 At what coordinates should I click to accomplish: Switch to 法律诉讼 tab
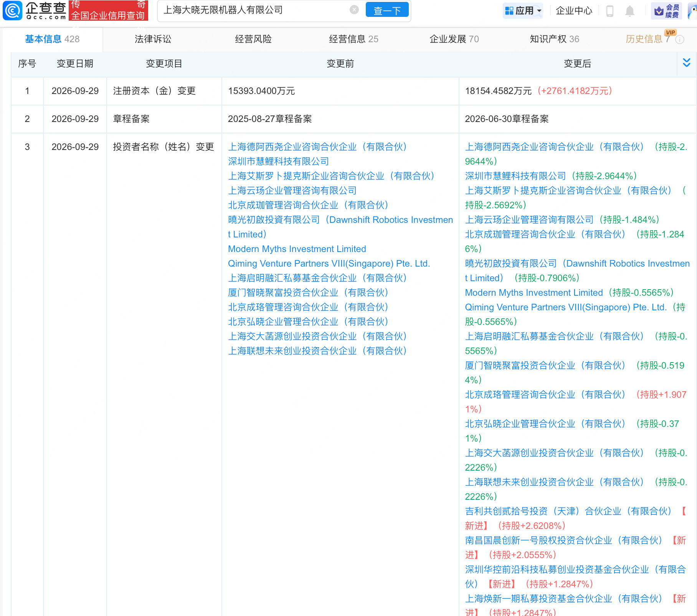[153, 39]
